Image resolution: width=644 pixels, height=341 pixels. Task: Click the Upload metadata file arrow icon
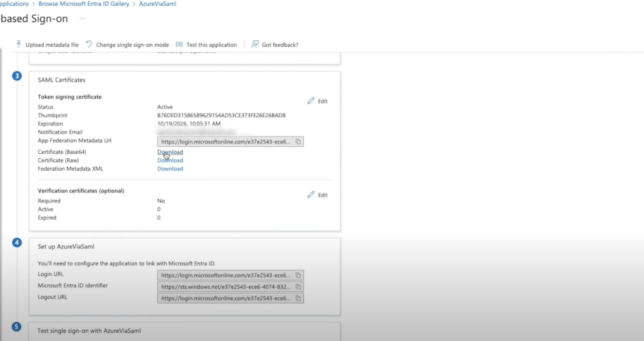coord(19,44)
